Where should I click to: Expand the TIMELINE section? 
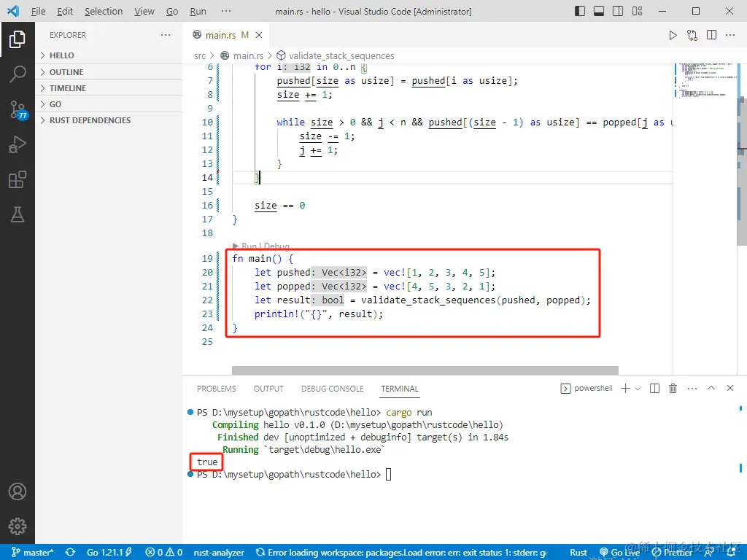tap(109, 88)
